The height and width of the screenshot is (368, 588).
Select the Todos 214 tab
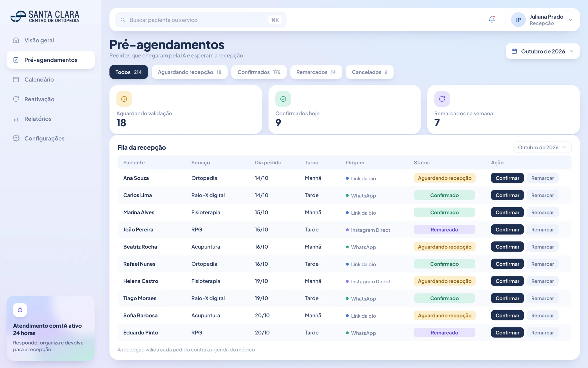pyautogui.click(x=129, y=72)
